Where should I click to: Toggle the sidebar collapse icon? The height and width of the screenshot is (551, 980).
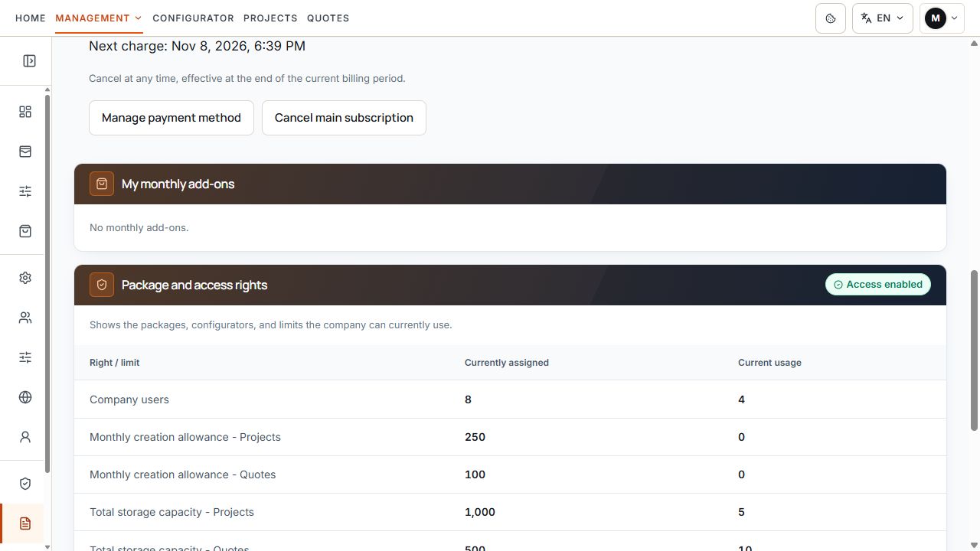click(x=29, y=60)
